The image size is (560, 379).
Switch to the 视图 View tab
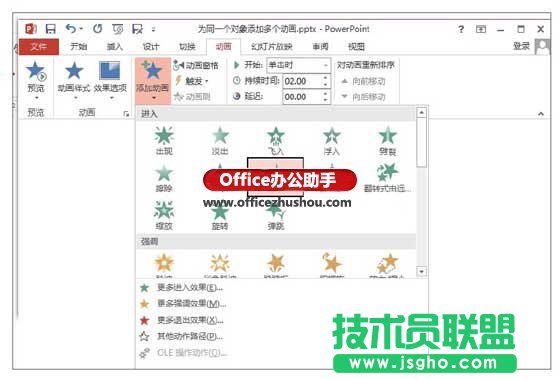click(x=356, y=46)
